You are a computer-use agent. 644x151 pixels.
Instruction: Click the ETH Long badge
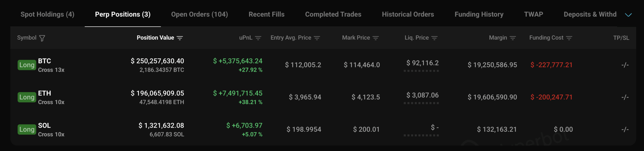[x=27, y=97]
